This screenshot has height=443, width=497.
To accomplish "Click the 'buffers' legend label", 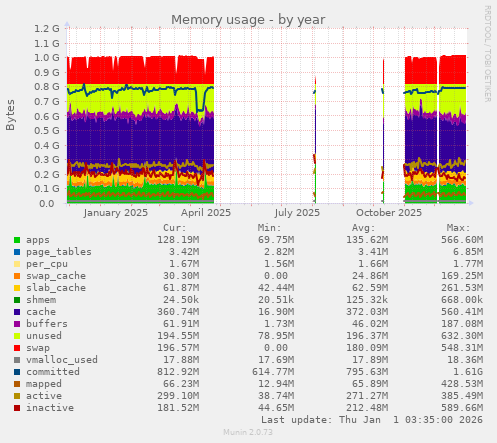I will pos(47,324).
